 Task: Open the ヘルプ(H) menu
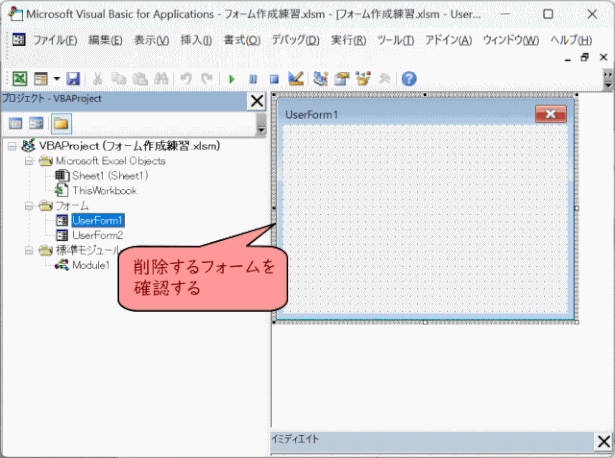(x=571, y=40)
